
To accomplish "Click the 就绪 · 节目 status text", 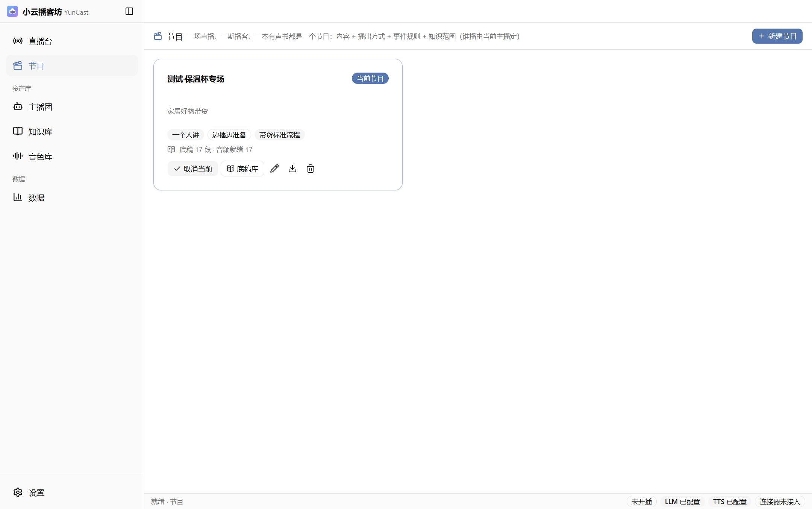I will point(167,501).
